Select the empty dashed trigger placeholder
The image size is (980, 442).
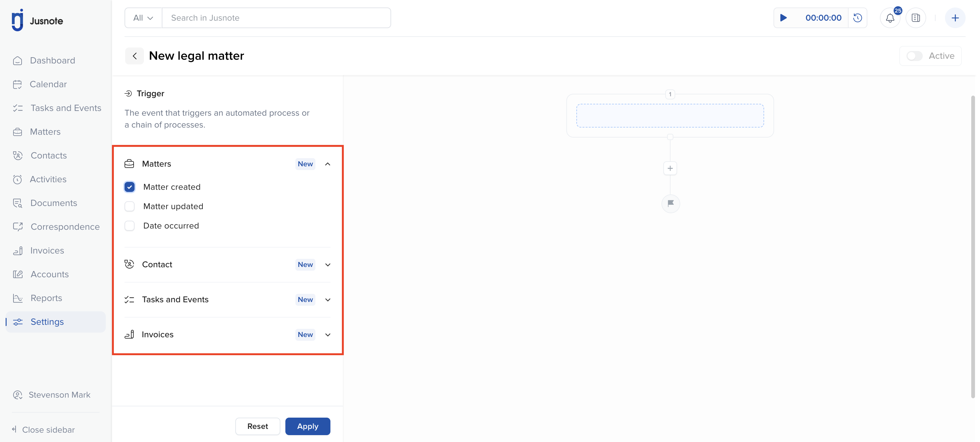[x=670, y=116]
